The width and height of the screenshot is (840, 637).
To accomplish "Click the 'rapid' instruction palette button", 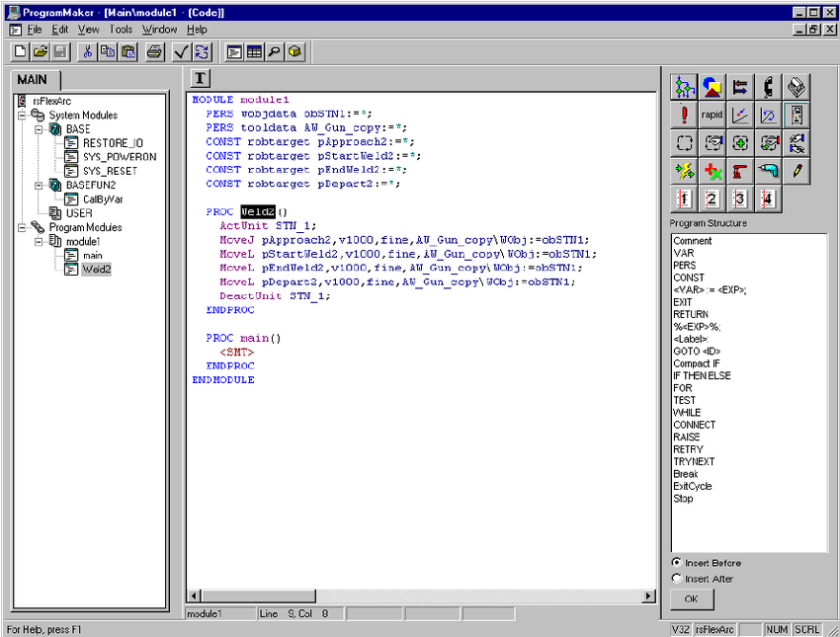I will coord(712,116).
